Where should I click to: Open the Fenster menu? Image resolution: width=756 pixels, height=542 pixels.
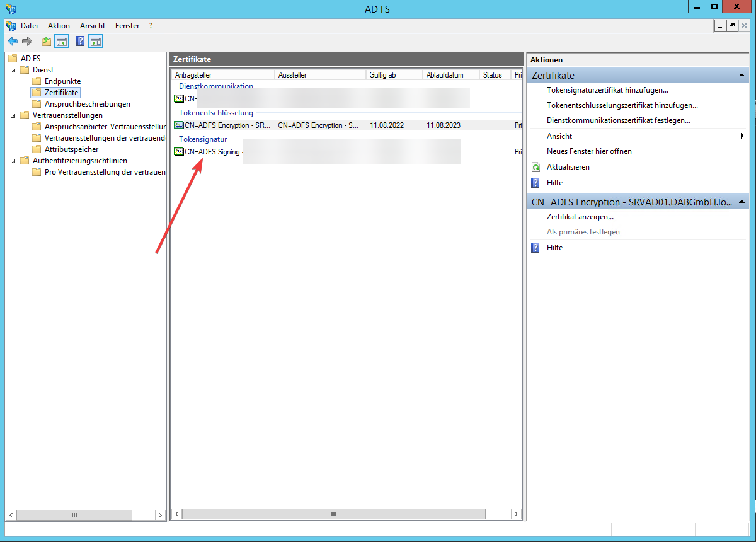127,26
